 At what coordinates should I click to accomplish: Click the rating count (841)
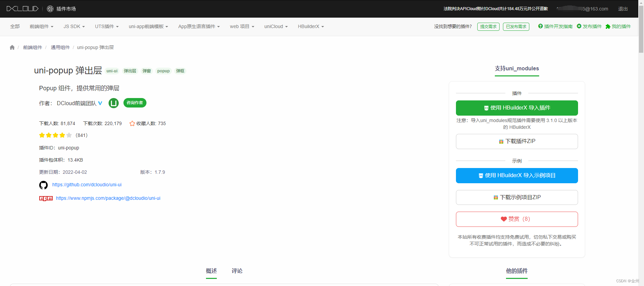coord(82,135)
